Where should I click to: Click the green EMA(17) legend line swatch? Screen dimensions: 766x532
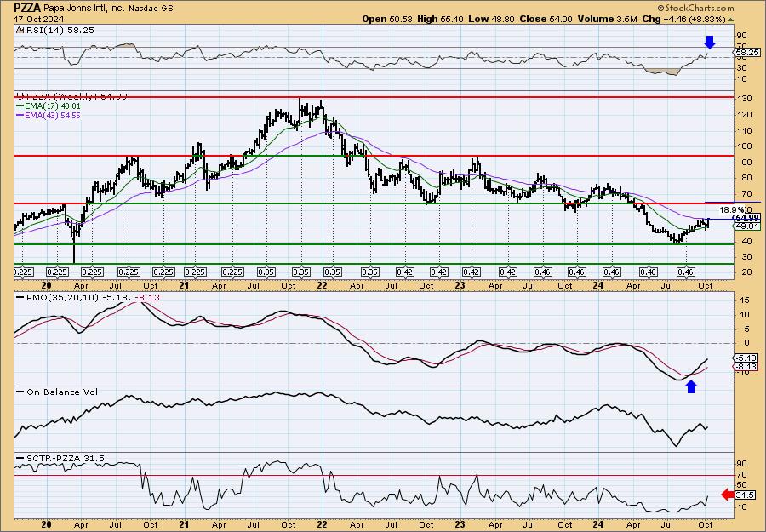20,106
